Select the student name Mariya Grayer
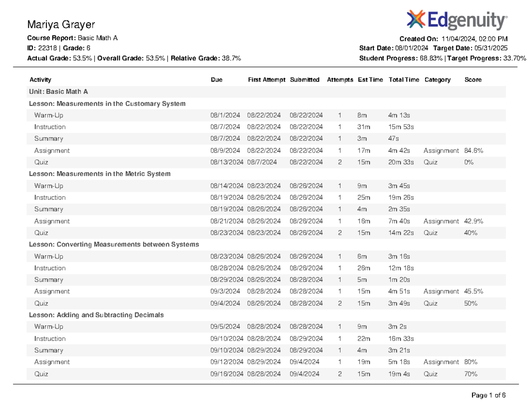Screen dimensions: 532x411 pos(61,24)
